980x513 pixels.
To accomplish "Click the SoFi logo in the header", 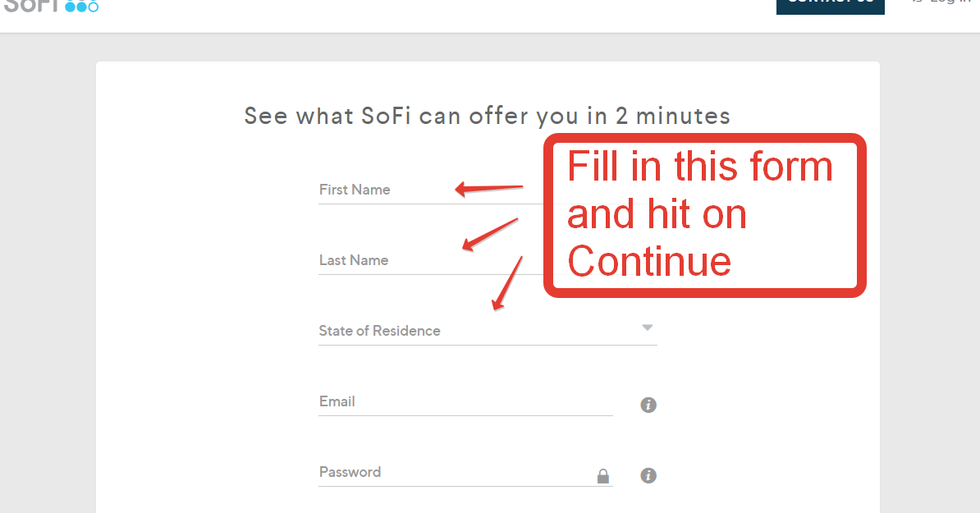I will pyautogui.click(x=51, y=6).
